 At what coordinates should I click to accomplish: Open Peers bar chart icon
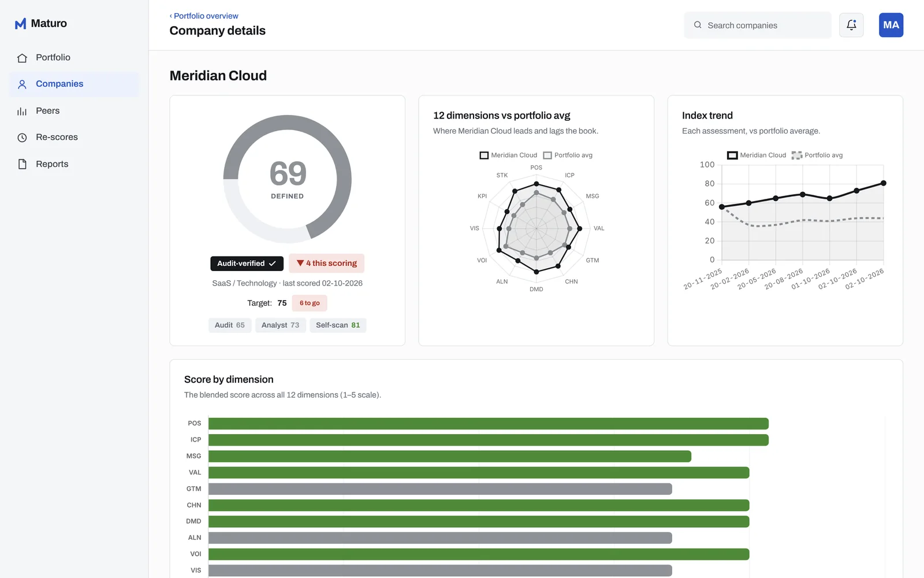(22, 111)
